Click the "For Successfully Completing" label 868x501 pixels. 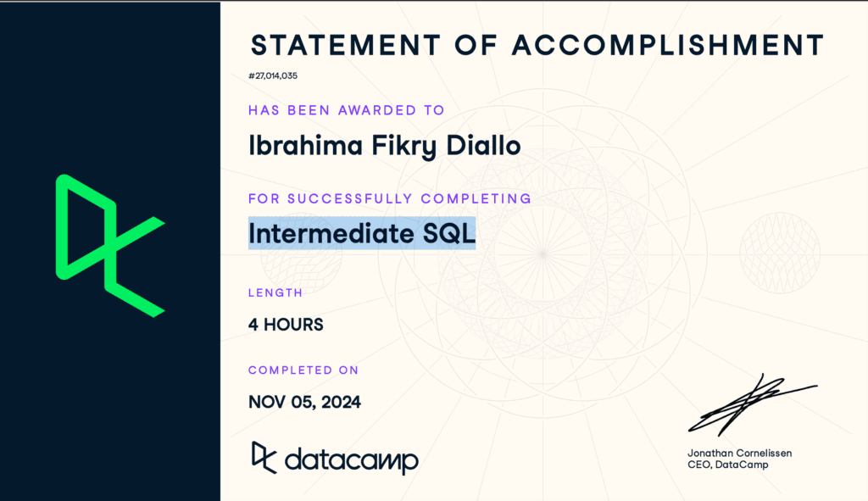pyautogui.click(x=389, y=198)
